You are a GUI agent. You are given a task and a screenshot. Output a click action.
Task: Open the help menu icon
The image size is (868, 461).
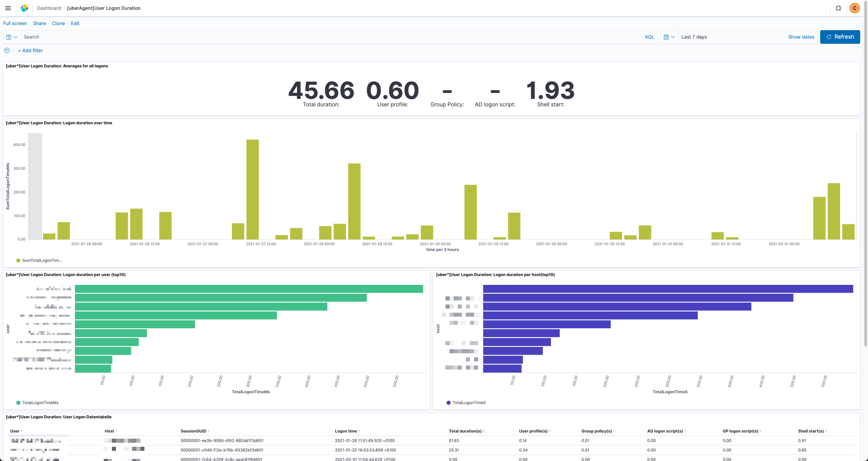pos(838,8)
